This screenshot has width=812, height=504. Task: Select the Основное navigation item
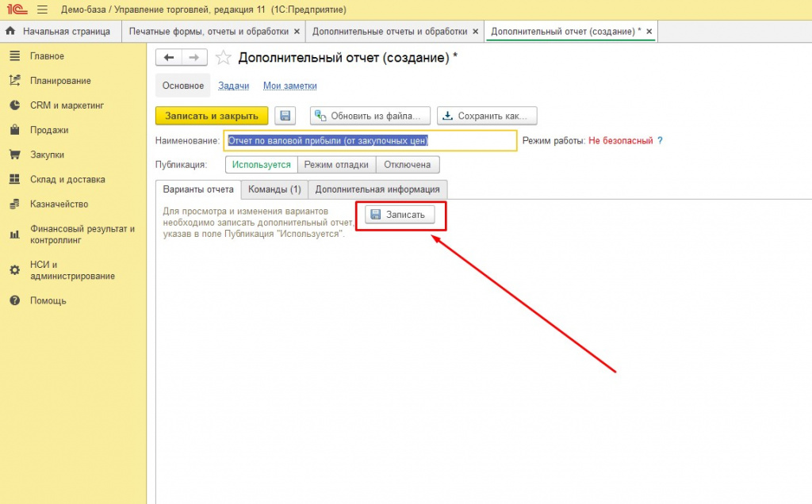click(183, 86)
